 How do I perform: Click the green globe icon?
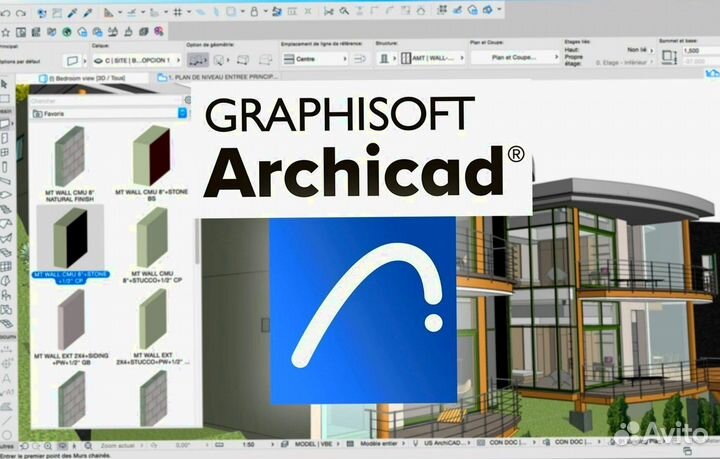67,32
